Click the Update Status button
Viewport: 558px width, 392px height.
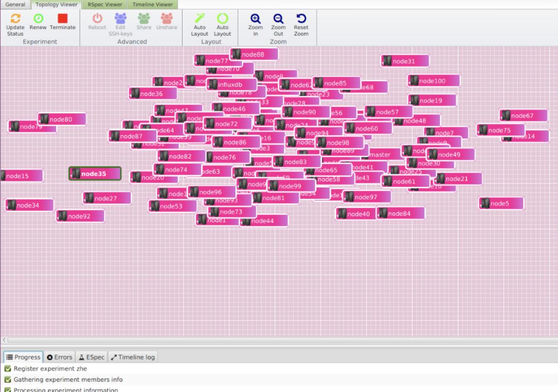[x=15, y=25]
